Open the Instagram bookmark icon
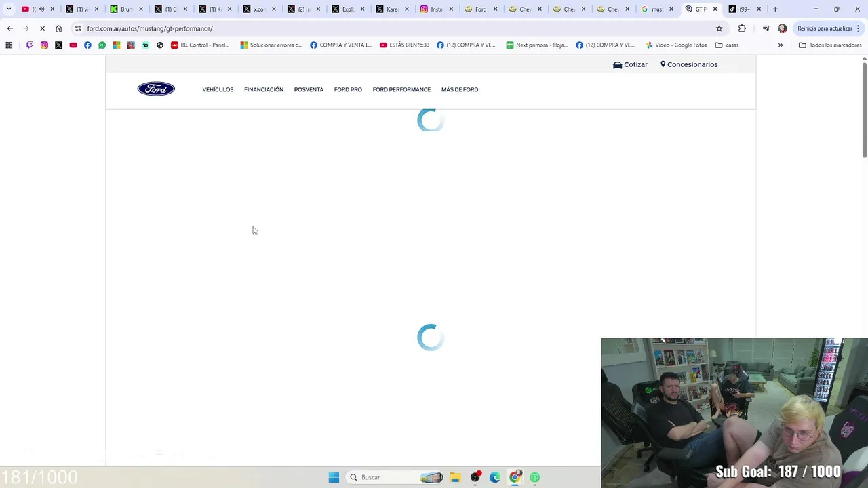The image size is (868, 488). tap(44, 45)
